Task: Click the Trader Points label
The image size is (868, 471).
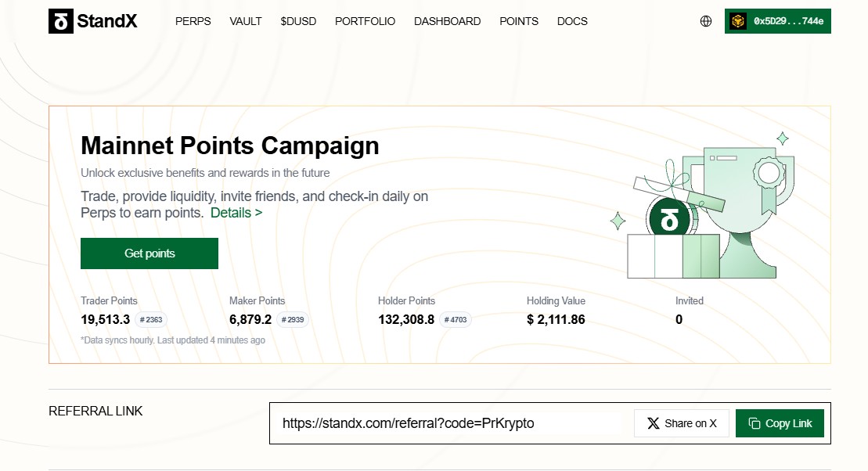Action: tap(109, 300)
